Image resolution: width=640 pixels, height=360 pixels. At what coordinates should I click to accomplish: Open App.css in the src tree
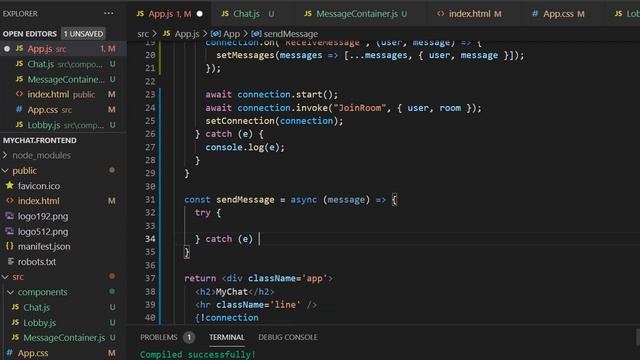(x=63, y=353)
